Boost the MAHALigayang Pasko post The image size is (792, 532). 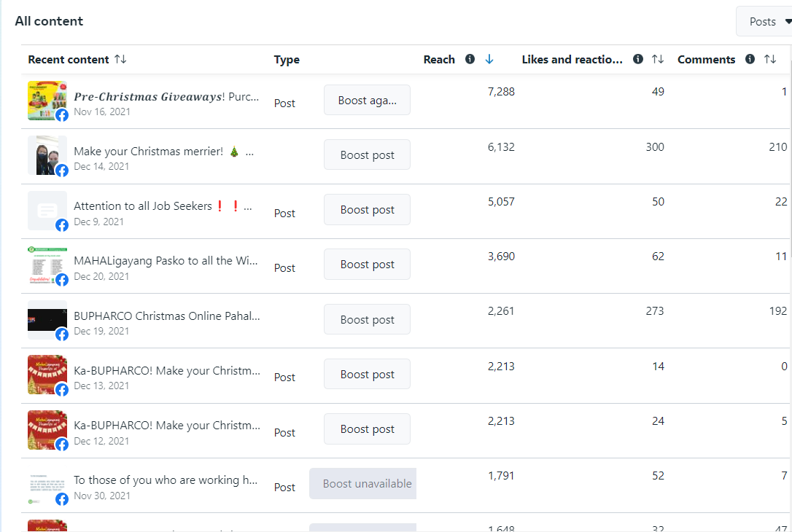[367, 264]
